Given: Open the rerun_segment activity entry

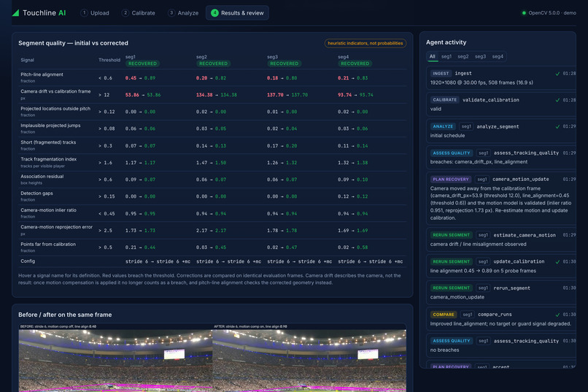Looking at the screenshot, I should coord(501,292).
